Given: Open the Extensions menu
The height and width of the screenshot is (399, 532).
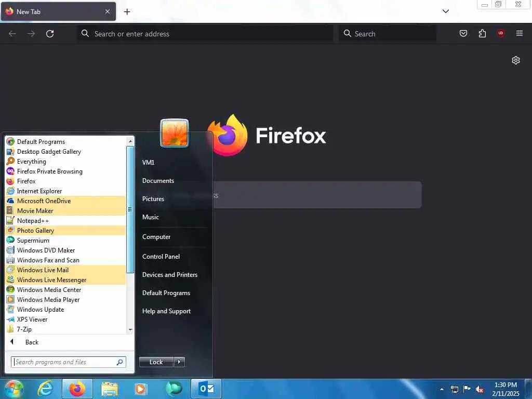Looking at the screenshot, I should [x=482, y=33].
